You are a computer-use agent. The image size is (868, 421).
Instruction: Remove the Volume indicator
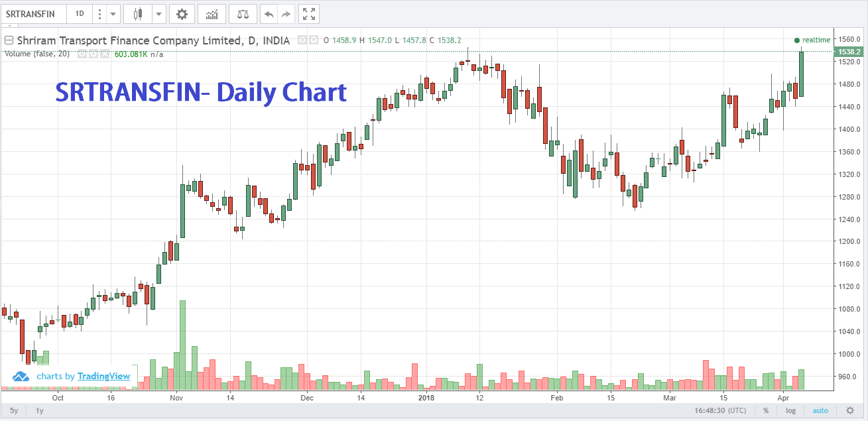click(x=105, y=54)
